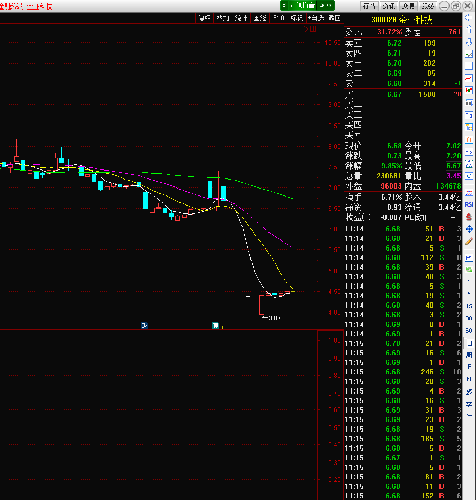Switch chart to 15-minute period
The image size is (476, 500).
click(x=469, y=306)
